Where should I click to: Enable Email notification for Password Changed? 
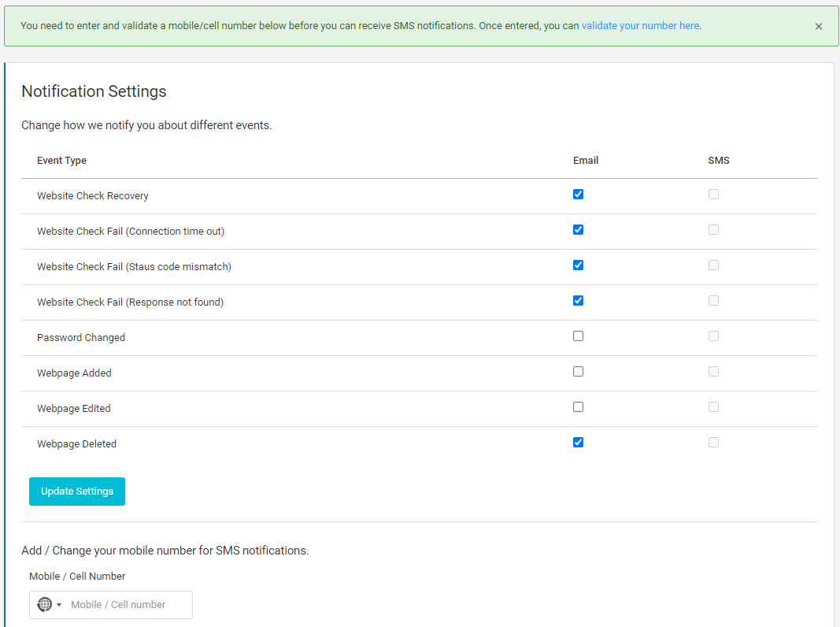pos(579,336)
